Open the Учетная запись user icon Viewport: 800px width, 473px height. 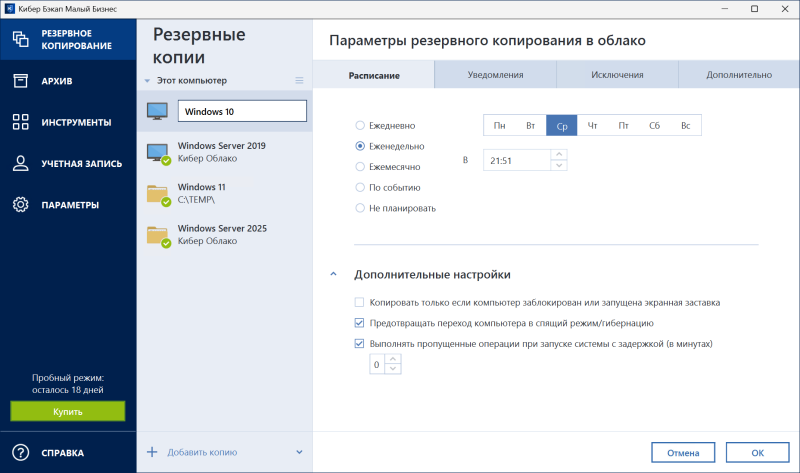click(x=20, y=163)
